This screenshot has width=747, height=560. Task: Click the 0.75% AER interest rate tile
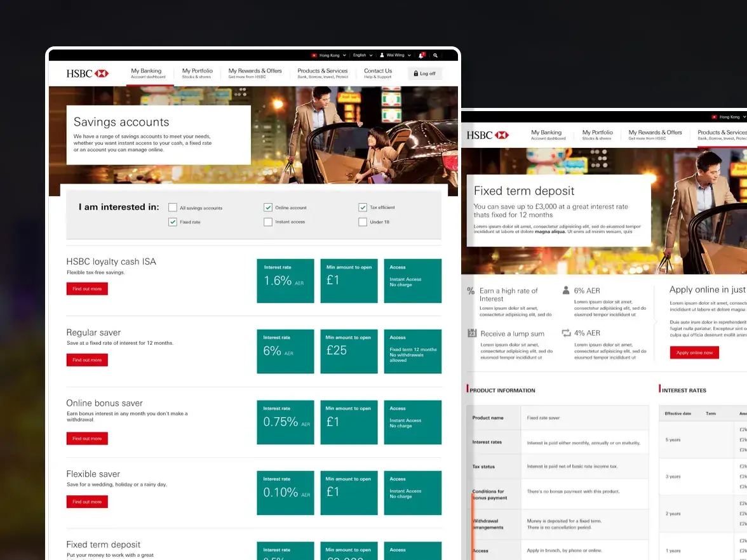[285, 422]
